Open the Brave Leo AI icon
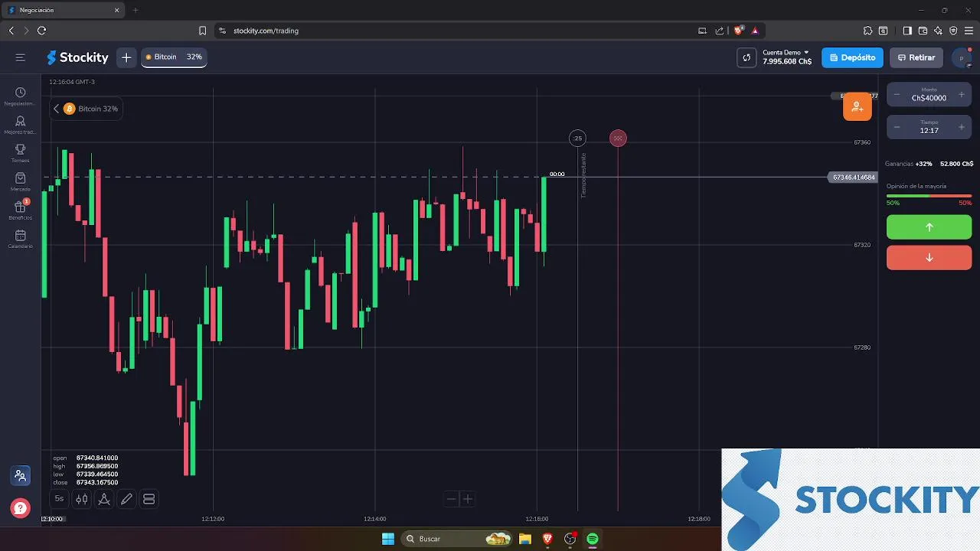Screen dimensions: 980x551 click(x=938, y=31)
